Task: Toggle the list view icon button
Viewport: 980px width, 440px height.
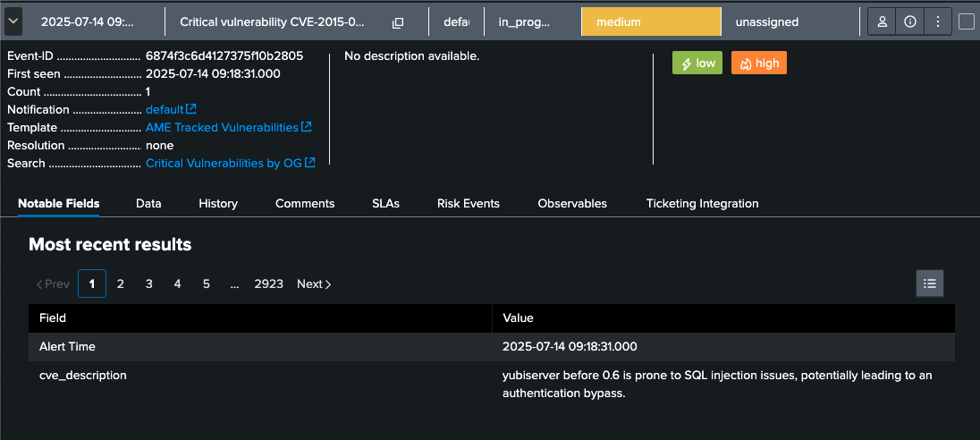Action: [x=929, y=283]
